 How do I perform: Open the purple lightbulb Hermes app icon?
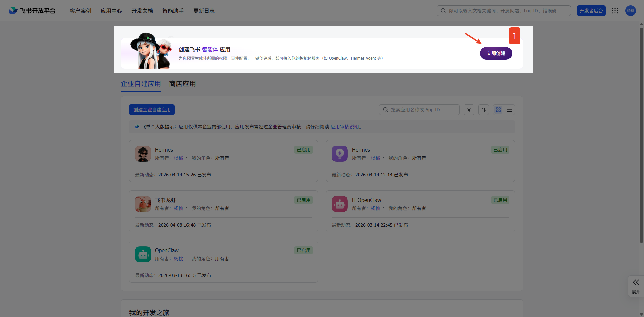(340, 154)
